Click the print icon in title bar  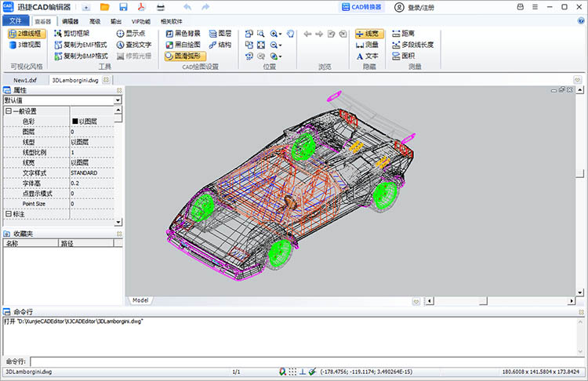tap(161, 7)
